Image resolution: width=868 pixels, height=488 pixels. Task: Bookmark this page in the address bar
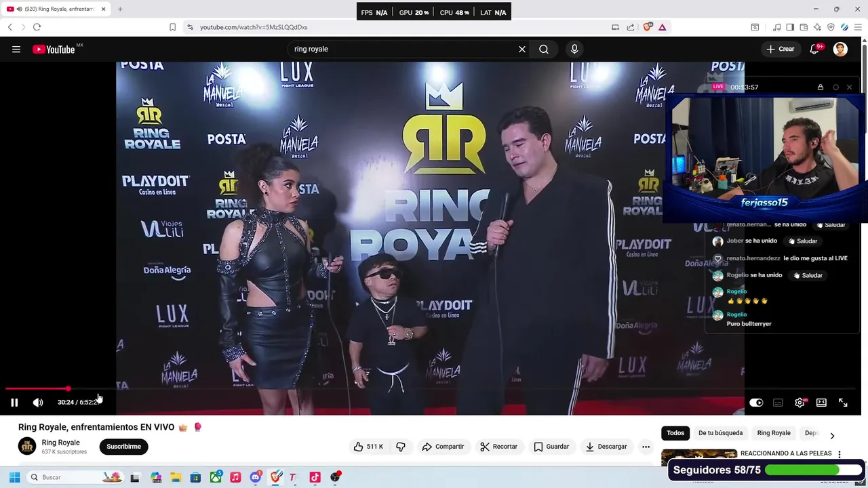172,27
